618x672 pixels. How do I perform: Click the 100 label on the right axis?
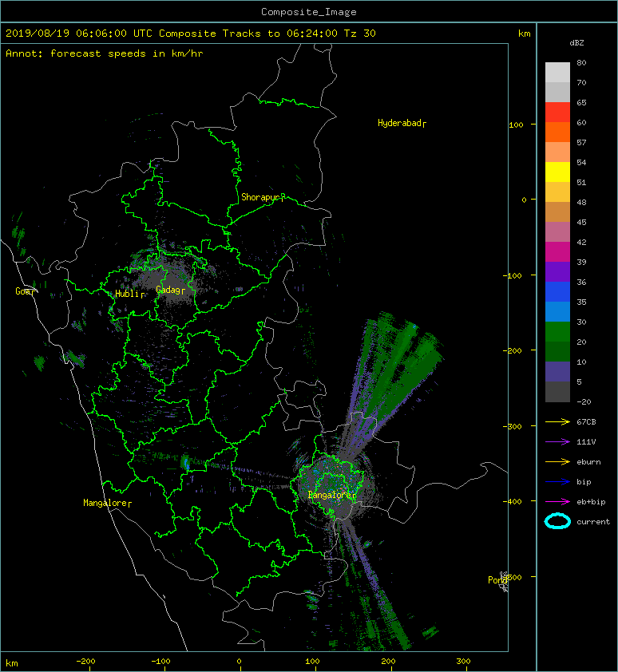(x=516, y=125)
